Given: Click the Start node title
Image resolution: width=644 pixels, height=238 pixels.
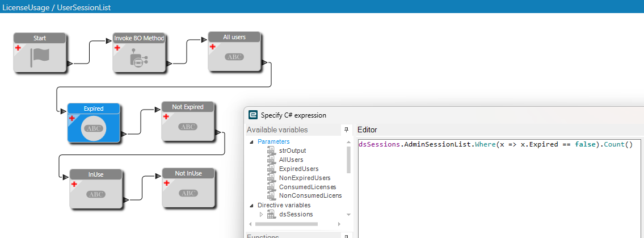Looking at the screenshot, I should (40, 38).
